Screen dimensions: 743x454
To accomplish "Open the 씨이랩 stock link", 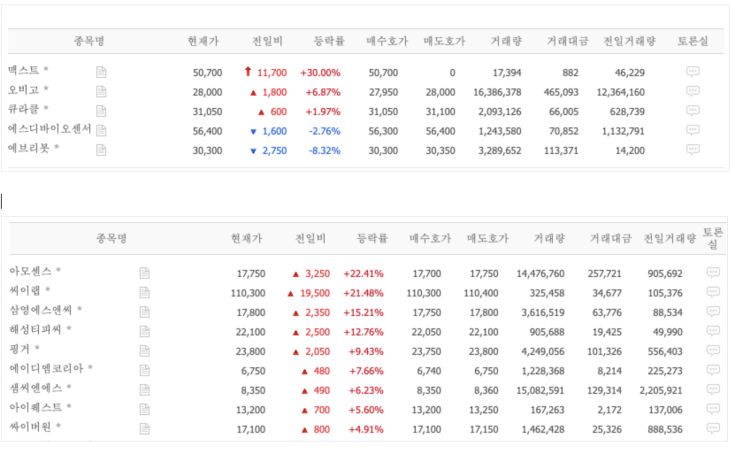I will click(25, 291).
